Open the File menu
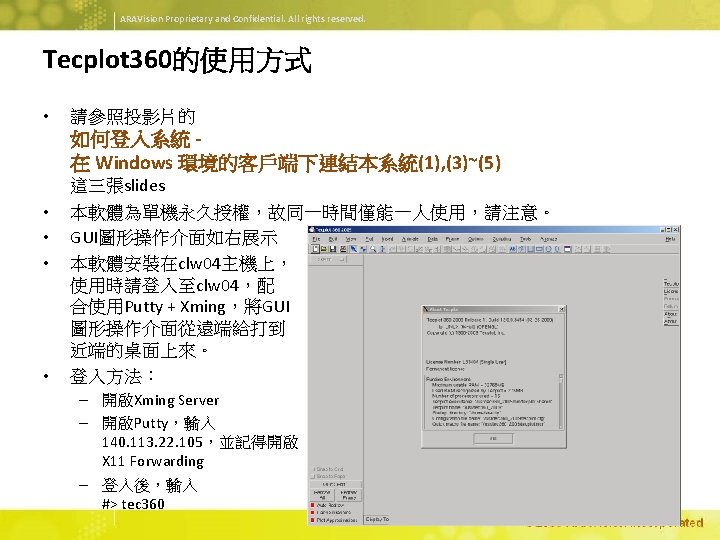 click(x=316, y=239)
